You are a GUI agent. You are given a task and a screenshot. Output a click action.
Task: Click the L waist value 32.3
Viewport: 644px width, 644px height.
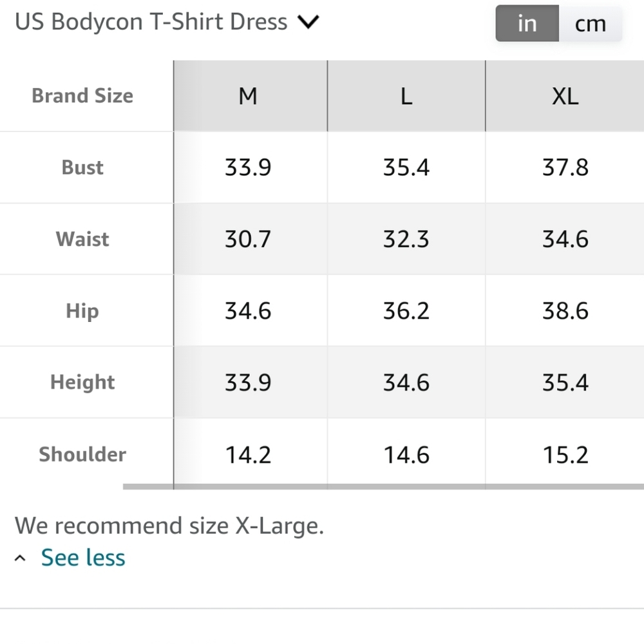coord(406,240)
